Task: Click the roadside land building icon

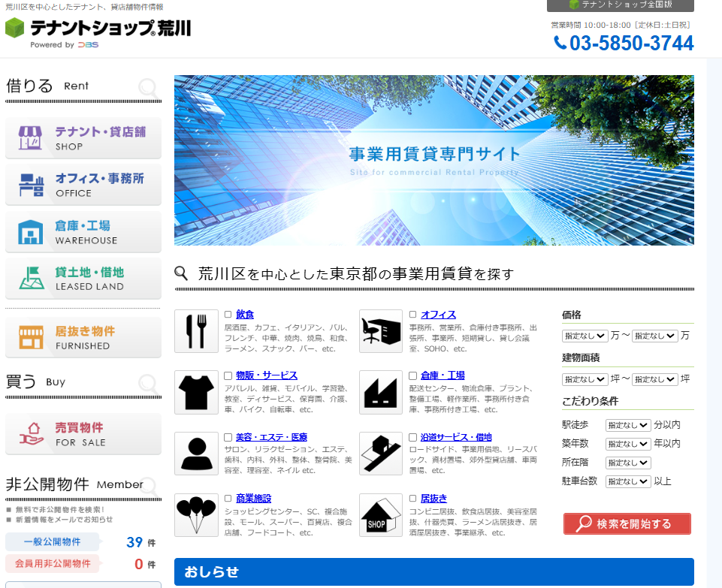Action: (381, 454)
